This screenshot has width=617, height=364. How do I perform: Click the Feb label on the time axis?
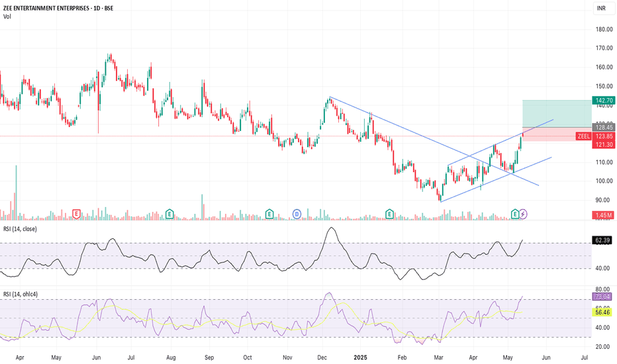(x=402, y=357)
